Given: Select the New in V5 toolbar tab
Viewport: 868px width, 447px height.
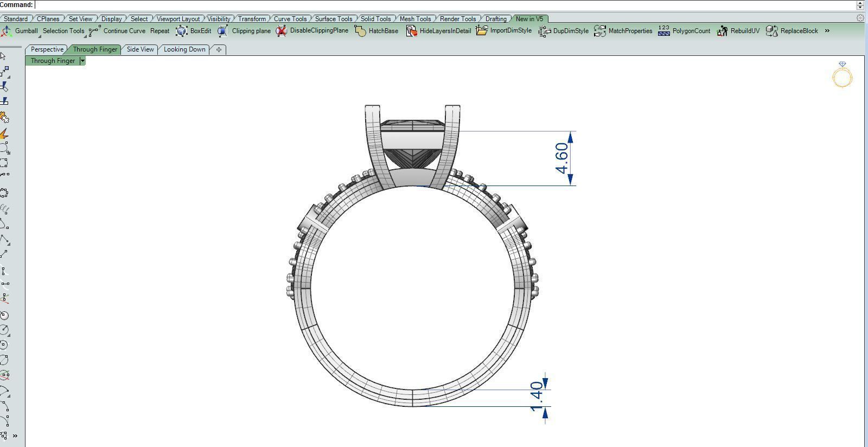Looking at the screenshot, I should (529, 18).
